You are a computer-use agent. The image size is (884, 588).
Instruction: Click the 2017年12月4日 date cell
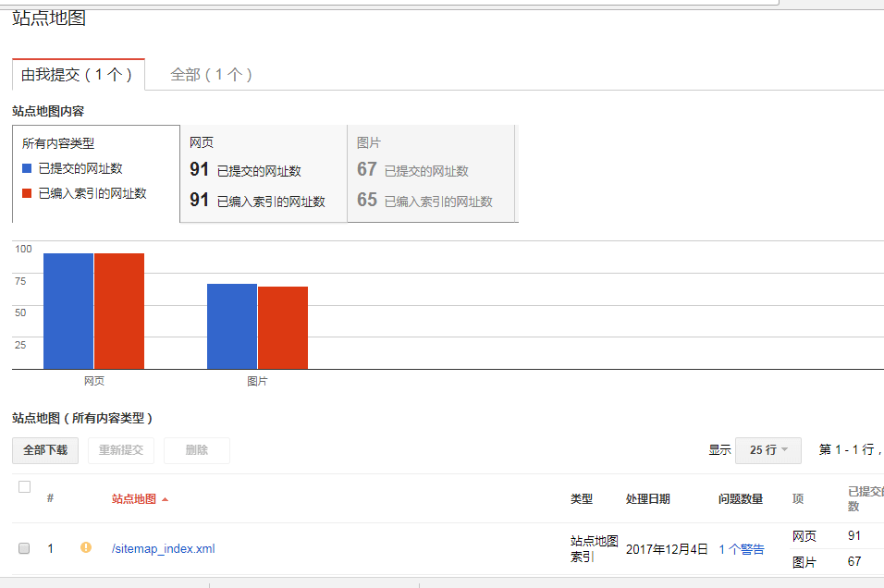[x=667, y=549]
